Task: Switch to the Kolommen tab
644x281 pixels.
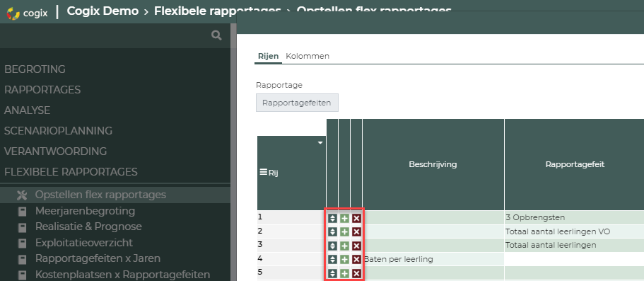Action: tap(308, 57)
